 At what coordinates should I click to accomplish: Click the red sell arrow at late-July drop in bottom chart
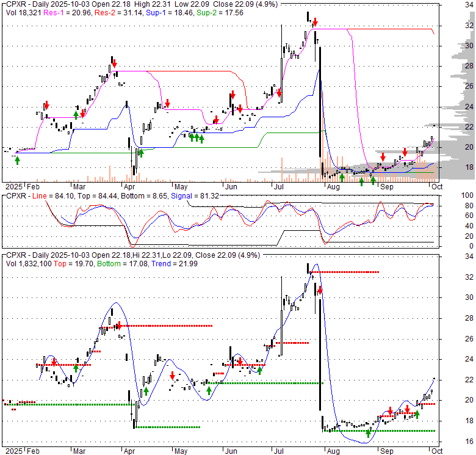pos(320,291)
